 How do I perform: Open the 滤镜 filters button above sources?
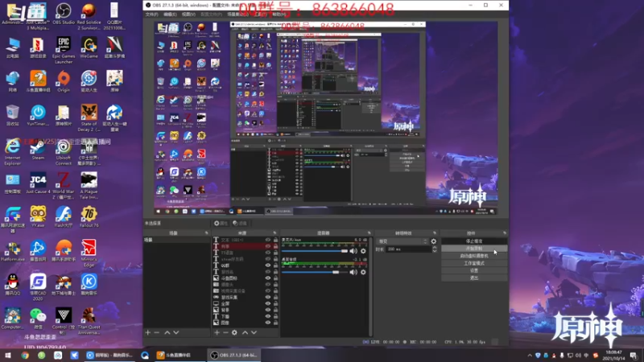[240, 224]
